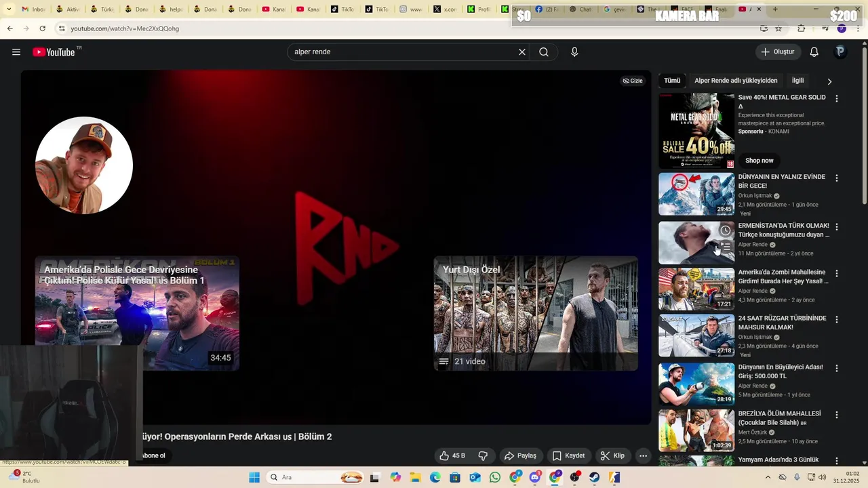The height and width of the screenshot is (488, 868).
Task: Open the Metal Gear Solid ad thumbnail
Action: coord(696,131)
